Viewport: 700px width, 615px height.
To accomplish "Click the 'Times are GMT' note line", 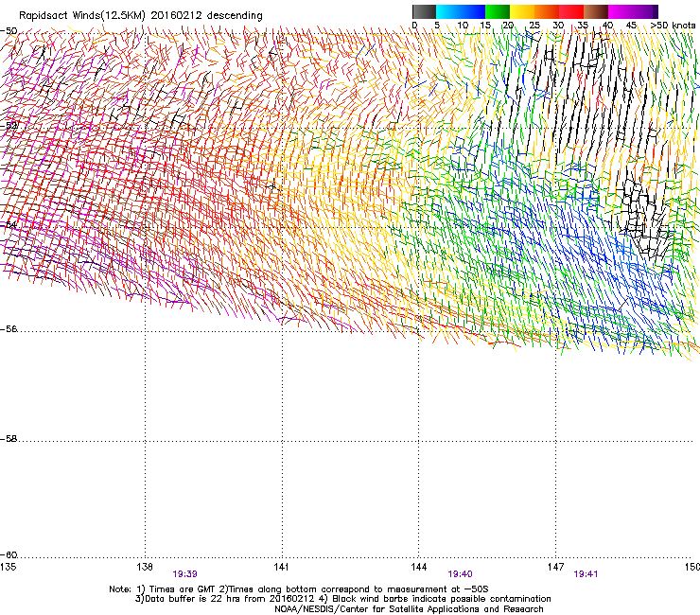I will click(299, 589).
